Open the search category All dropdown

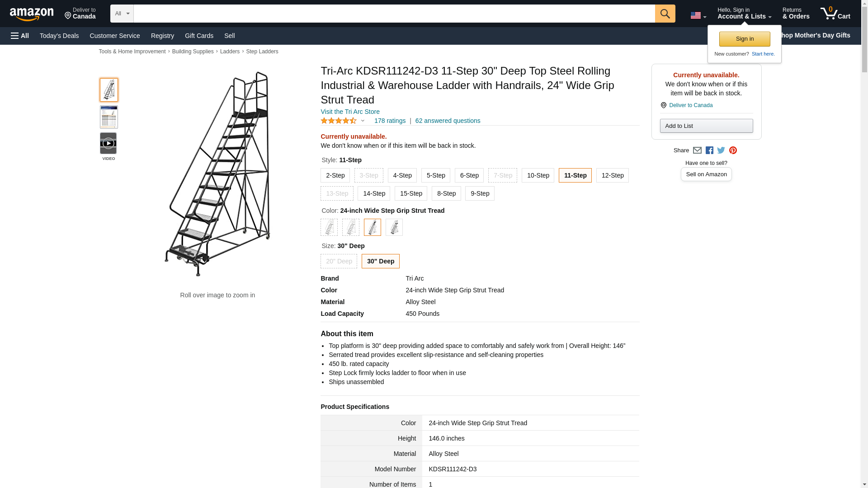click(x=122, y=14)
